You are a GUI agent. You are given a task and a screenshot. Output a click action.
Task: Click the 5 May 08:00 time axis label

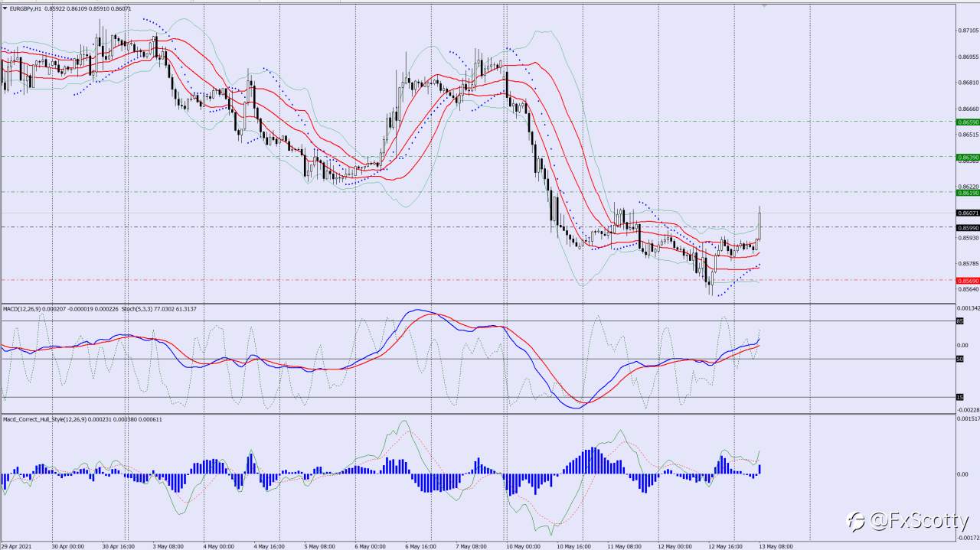[320, 546]
